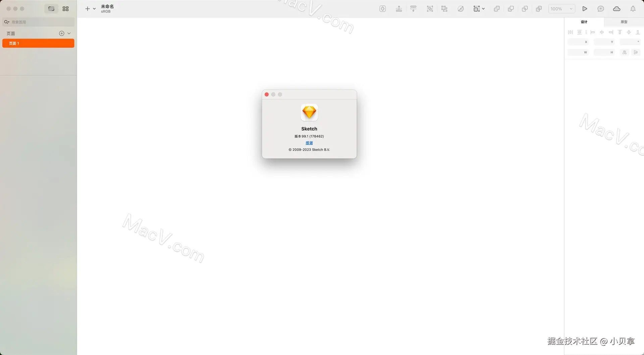
Task: Switch to the 原型 inspector tab
Action: (x=624, y=22)
